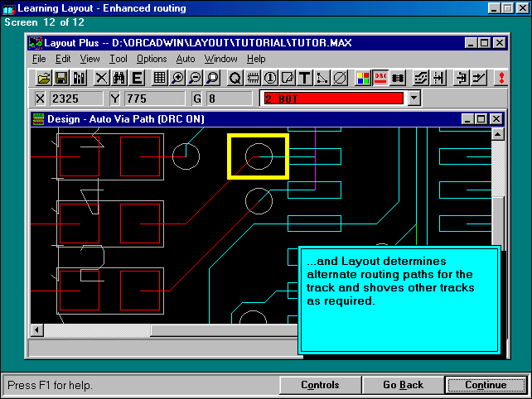
Task: Click the Zoom Out magnifier icon
Action: tap(195, 78)
